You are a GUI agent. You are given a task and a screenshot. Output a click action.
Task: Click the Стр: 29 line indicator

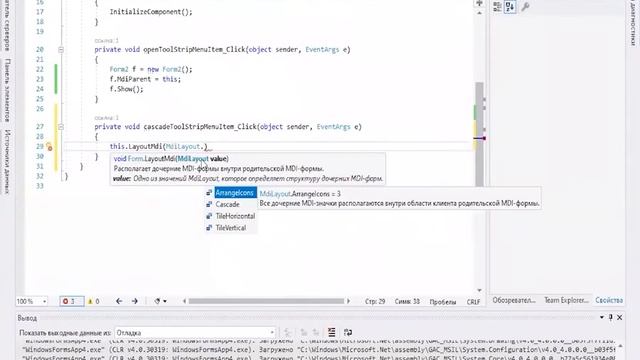(375, 302)
